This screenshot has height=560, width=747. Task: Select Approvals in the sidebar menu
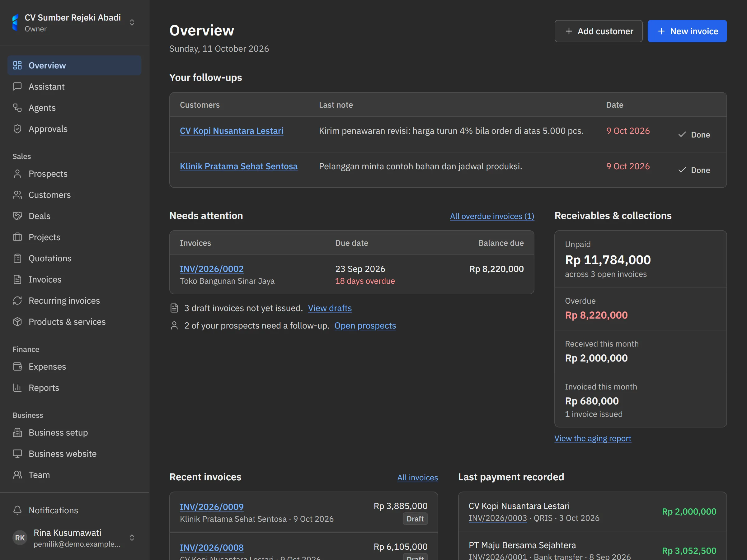coord(74,129)
